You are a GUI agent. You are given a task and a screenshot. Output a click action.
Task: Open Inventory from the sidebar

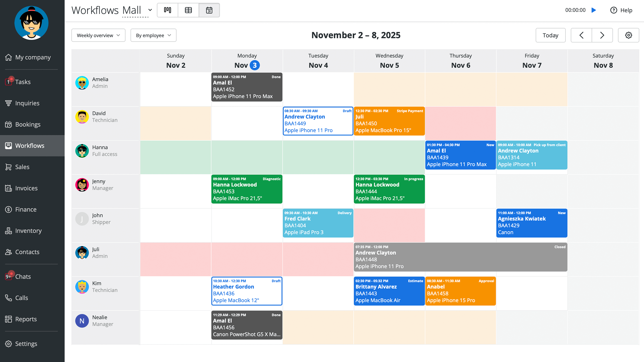click(28, 231)
